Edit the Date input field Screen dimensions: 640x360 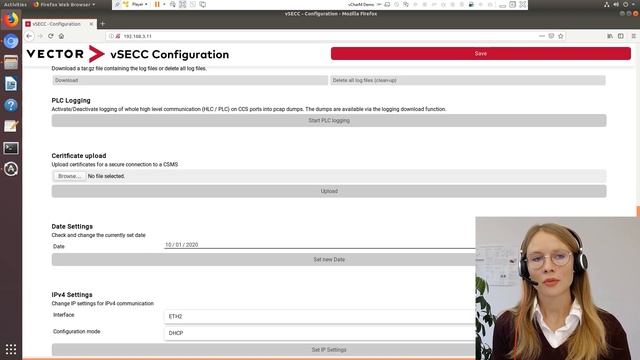pyautogui.click(x=320, y=245)
